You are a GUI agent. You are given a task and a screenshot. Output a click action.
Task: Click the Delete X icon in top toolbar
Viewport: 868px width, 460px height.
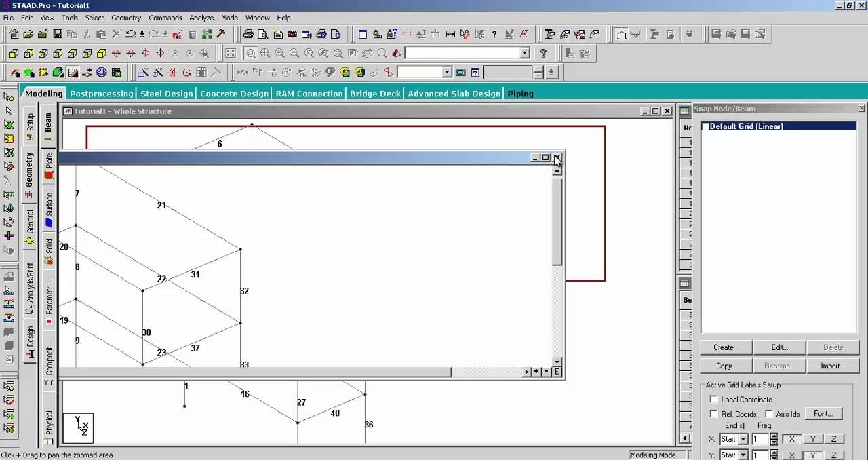coord(116,34)
